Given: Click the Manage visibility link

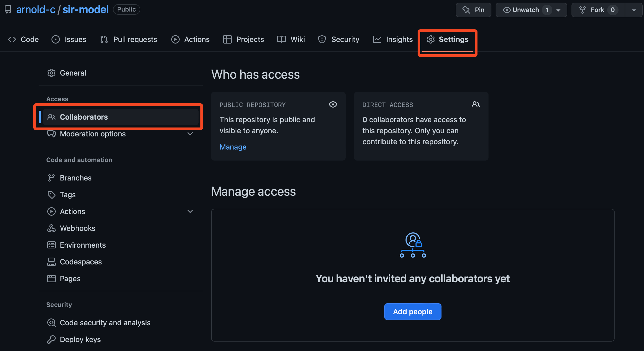Looking at the screenshot, I should [x=233, y=147].
